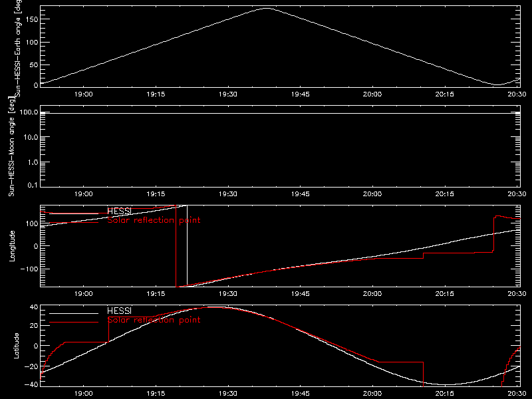This screenshot has width=532, height=399.
Task: Click white vertical wrap line in Longitude plot
Action: click(188, 246)
